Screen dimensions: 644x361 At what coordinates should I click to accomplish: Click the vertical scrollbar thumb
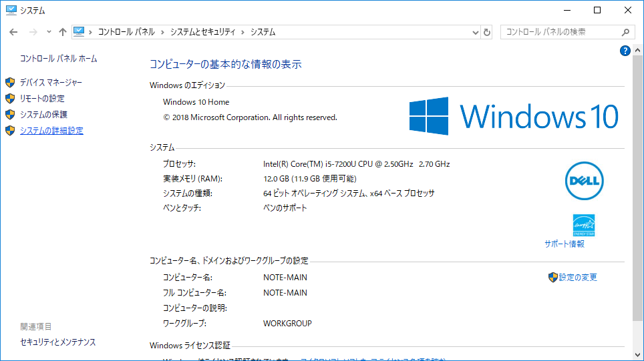(x=637, y=188)
